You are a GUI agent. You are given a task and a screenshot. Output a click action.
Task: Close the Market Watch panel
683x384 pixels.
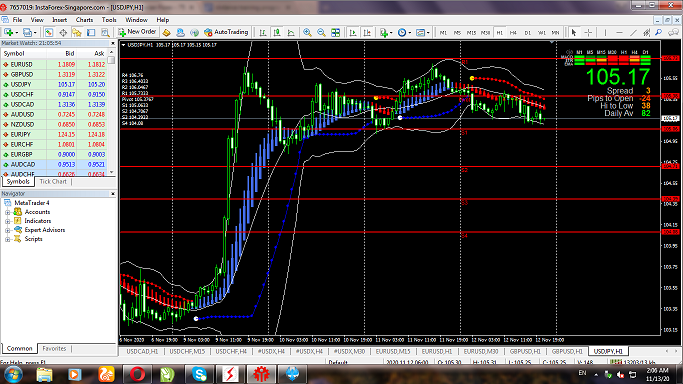[113, 44]
